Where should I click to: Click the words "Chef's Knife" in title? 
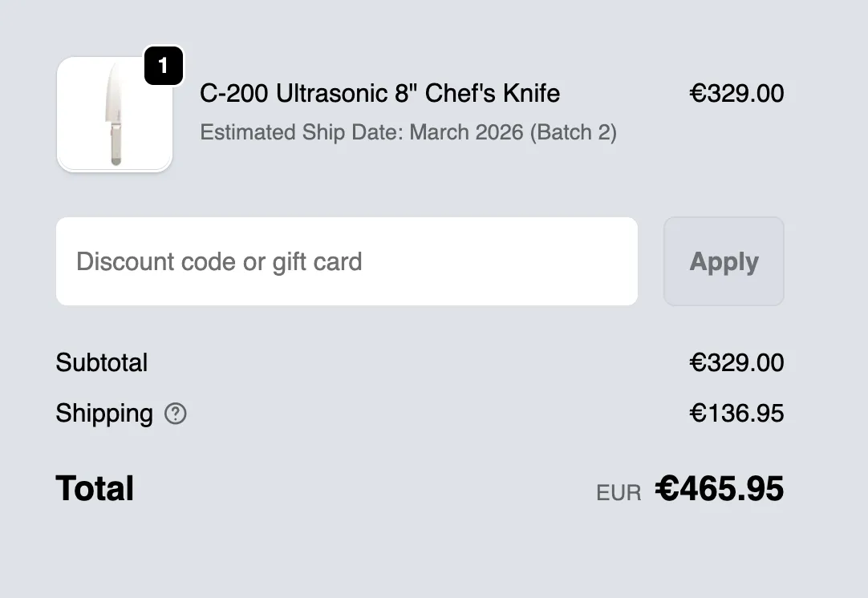point(493,94)
